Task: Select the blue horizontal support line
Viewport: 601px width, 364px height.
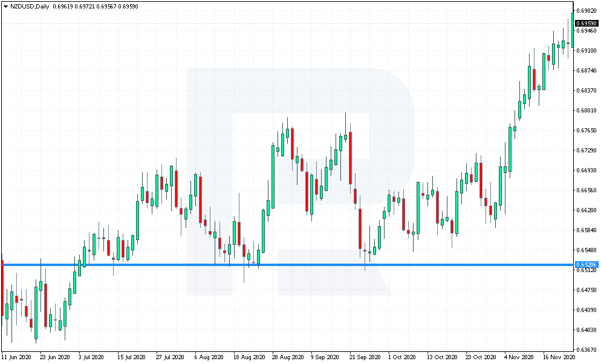Action: 287,265
